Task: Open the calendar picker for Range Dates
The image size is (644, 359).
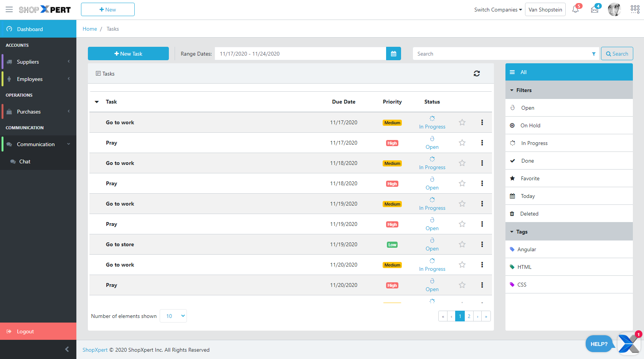Action: 393,53
